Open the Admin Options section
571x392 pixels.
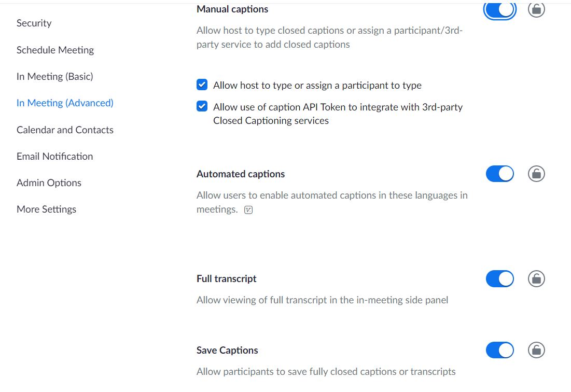click(49, 183)
